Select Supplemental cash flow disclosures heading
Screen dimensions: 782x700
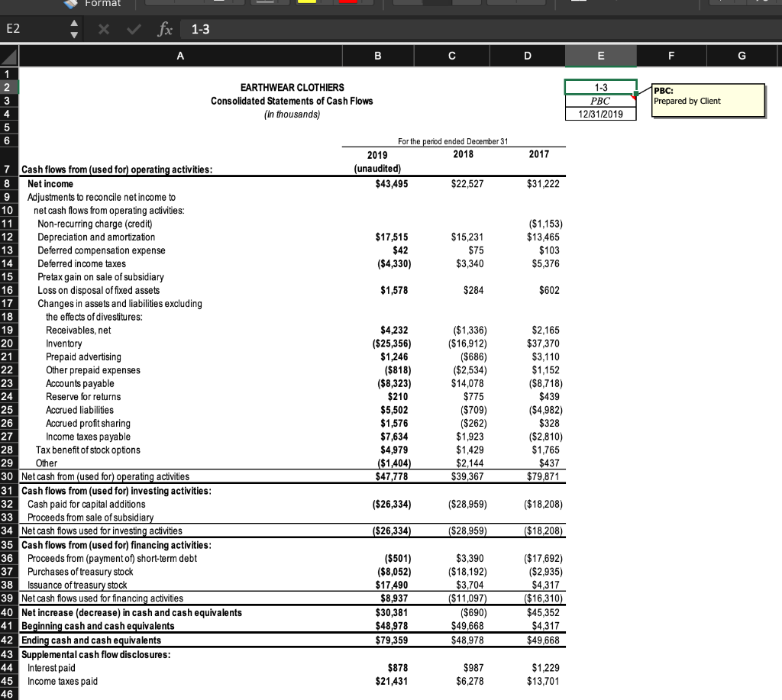[95, 655]
